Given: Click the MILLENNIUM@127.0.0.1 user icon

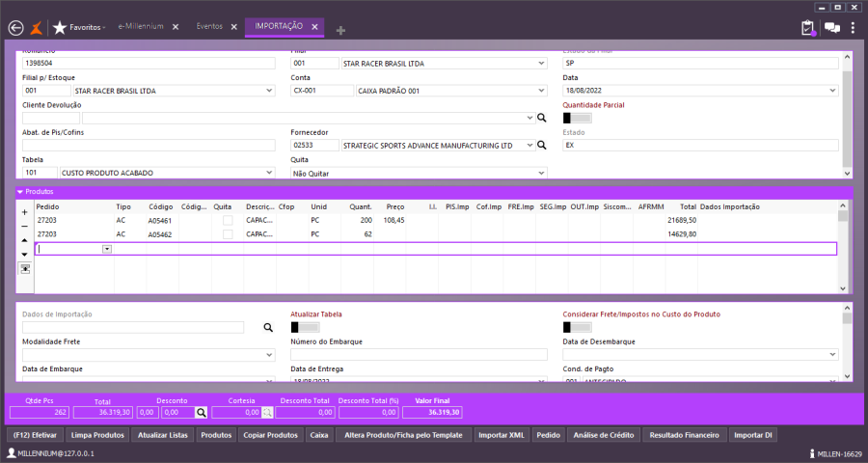Looking at the screenshot, I should 13,453.
